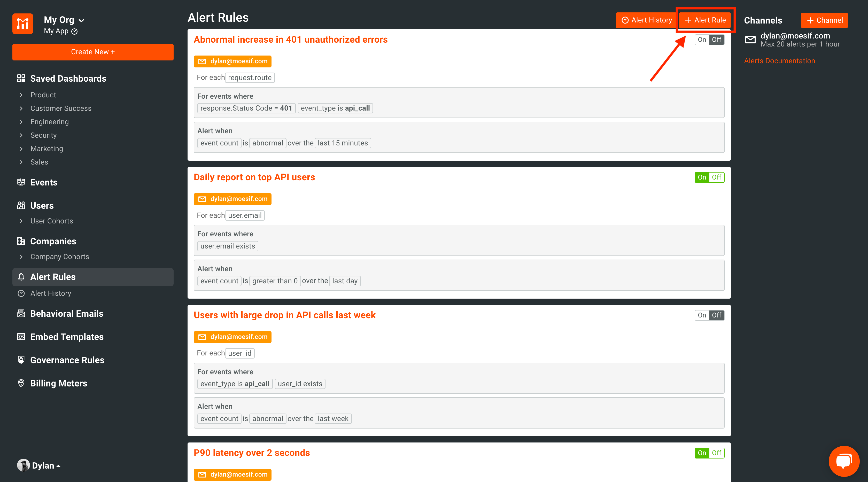Screen dimensions: 868x482
Task: Expand the Company Cohorts section
Action: [x=59, y=256]
